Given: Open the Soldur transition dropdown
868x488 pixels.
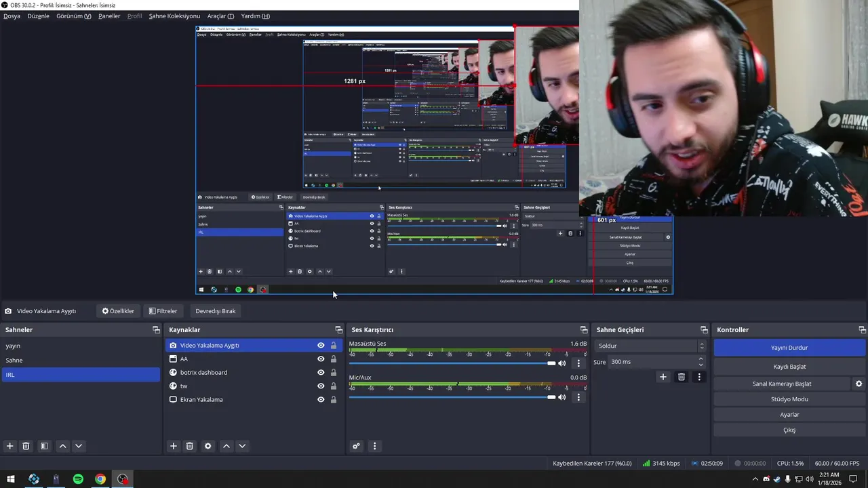Looking at the screenshot, I should [x=650, y=346].
